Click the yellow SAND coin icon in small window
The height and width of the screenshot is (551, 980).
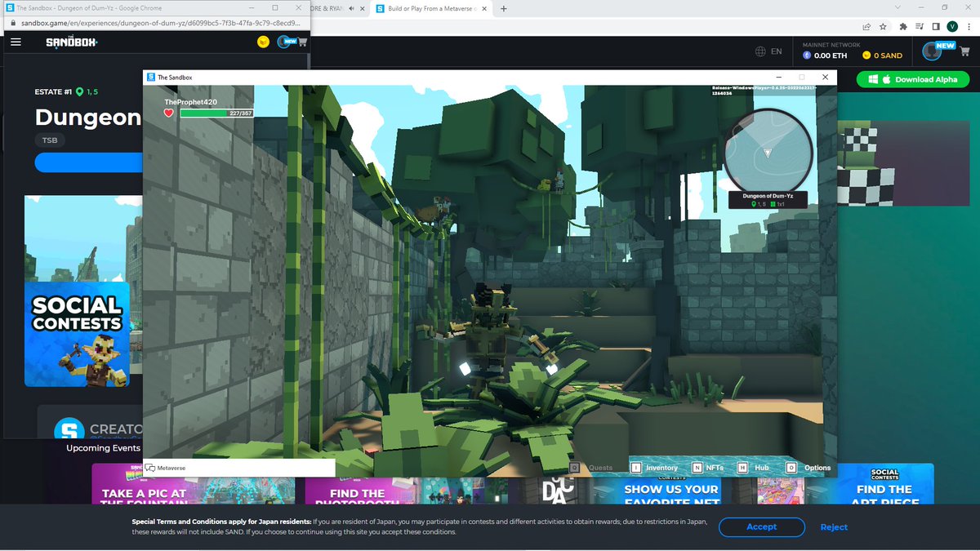click(x=263, y=42)
